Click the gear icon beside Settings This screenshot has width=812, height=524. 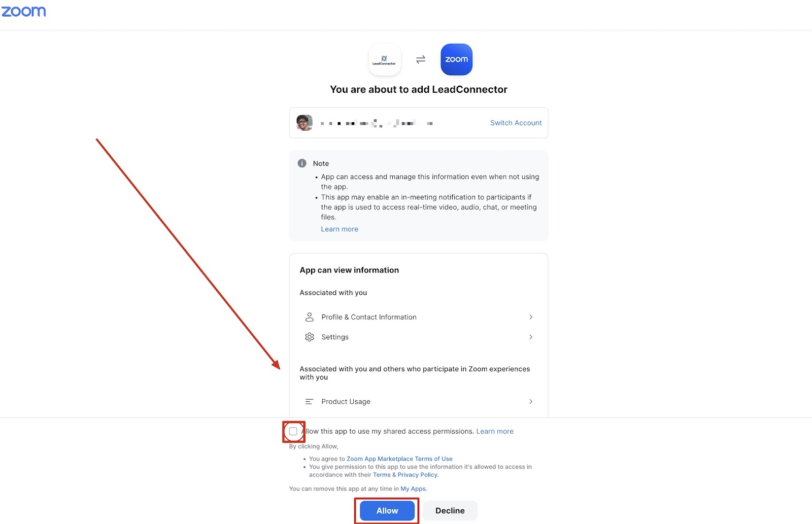click(309, 337)
